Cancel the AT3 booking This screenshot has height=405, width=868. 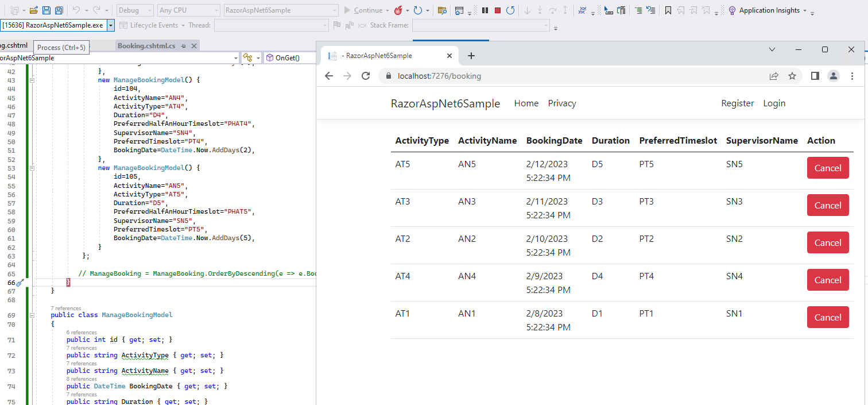click(x=828, y=205)
